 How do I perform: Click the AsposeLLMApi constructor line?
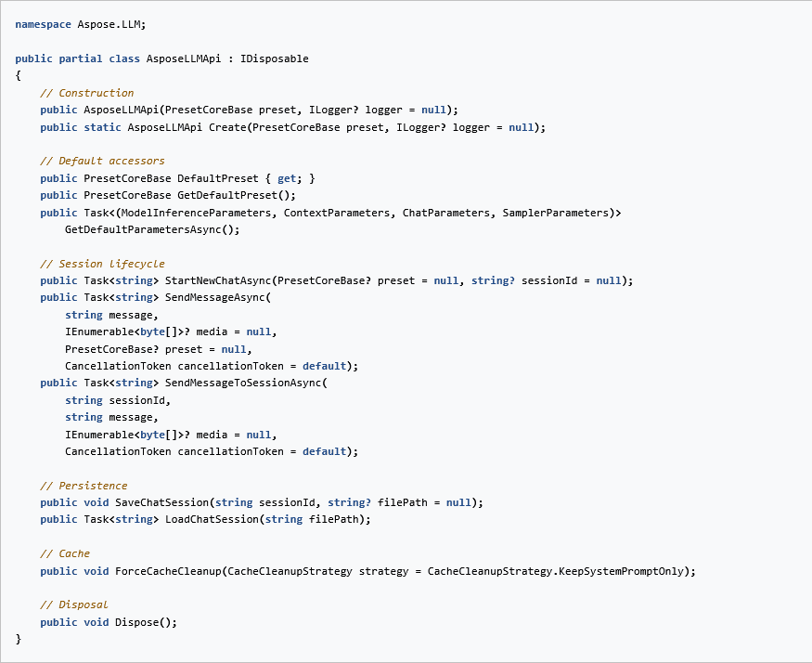249,110
